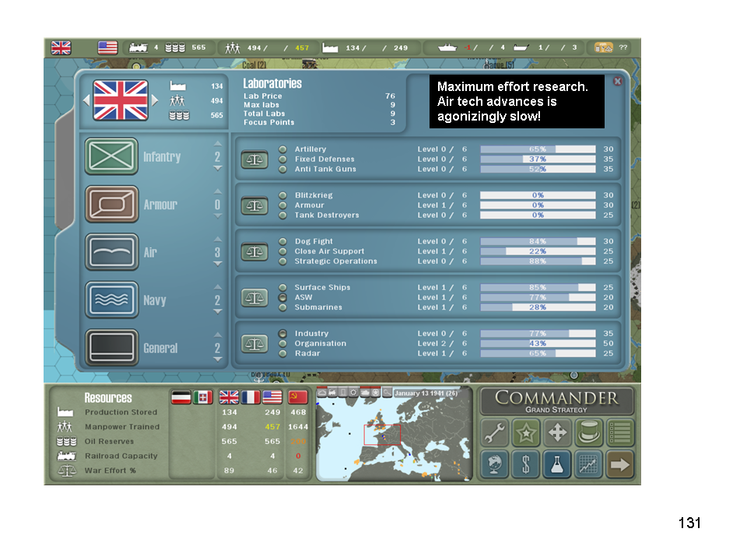
Task: Increase Air labs with up arrow
Action: (x=218, y=239)
